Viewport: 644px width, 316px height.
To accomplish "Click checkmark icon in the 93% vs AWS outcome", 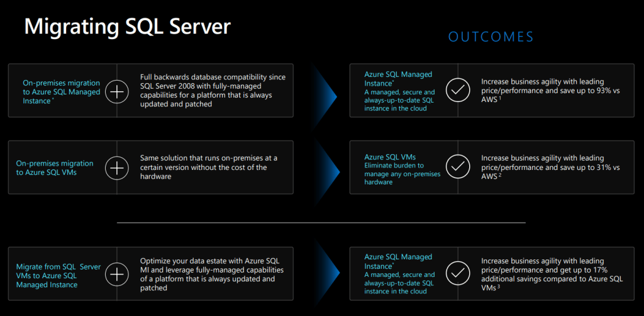I will pyautogui.click(x=458, y=90).
